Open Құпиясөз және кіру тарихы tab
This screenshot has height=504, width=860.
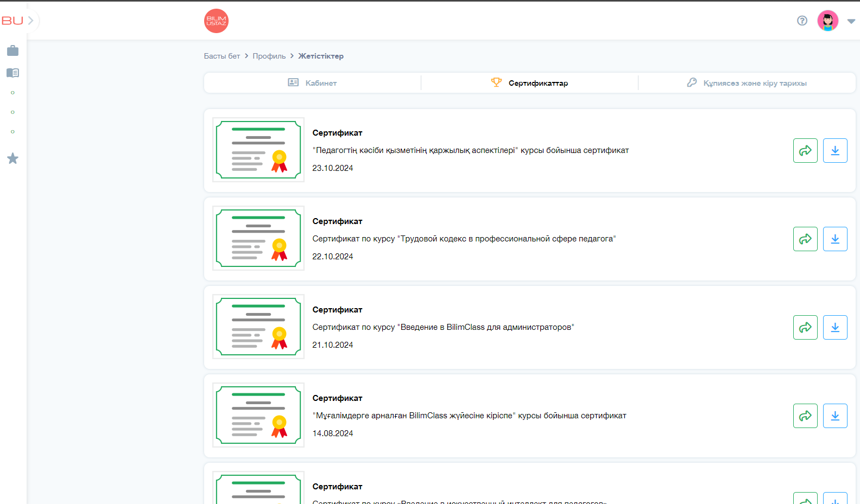coord(747,82)
